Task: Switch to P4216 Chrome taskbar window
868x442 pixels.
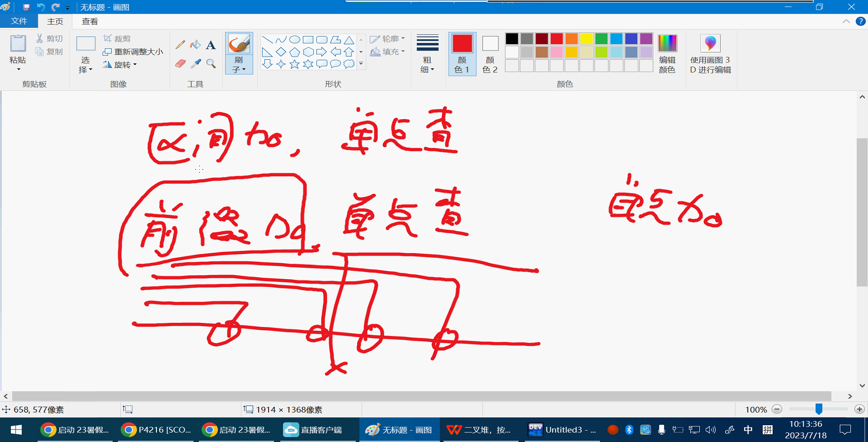Action: pyautogui.click(x=156, y=430)
